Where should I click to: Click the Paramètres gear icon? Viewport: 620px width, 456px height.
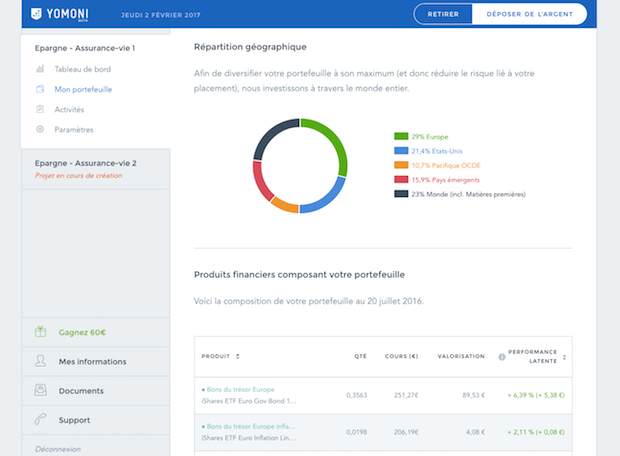40,129
